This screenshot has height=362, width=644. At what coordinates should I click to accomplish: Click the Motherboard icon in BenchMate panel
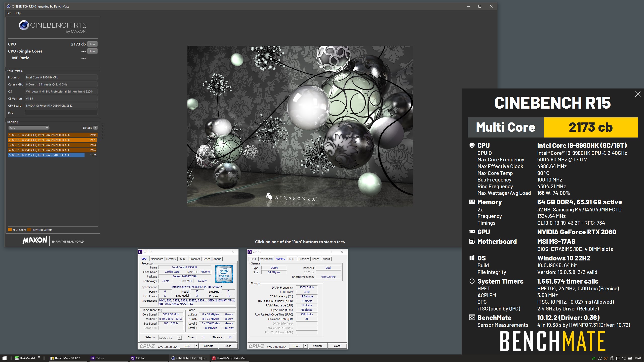[472, 241]
